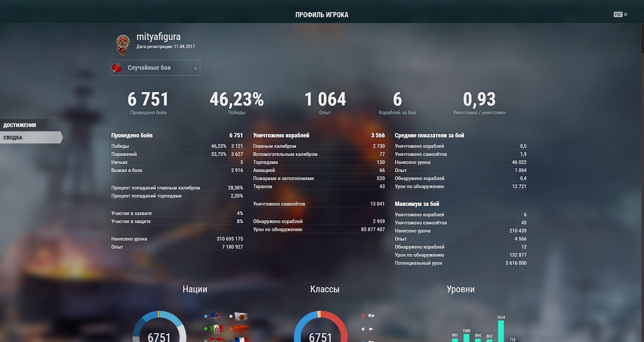Click the Уничтожил / уничтожен label
Viewport: 644px width, 342px height.
479,113
